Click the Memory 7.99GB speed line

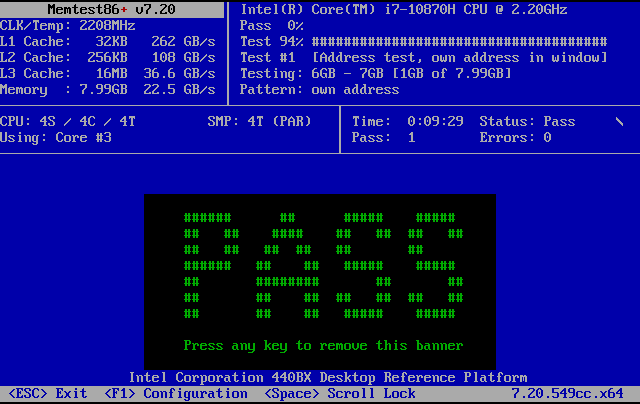click(108, 90)
